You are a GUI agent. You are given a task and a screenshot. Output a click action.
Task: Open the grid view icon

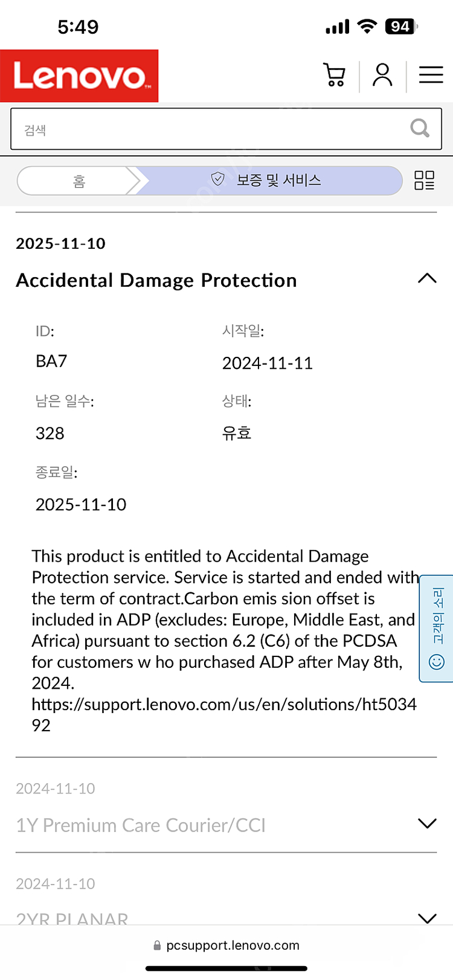click(424, 180)
